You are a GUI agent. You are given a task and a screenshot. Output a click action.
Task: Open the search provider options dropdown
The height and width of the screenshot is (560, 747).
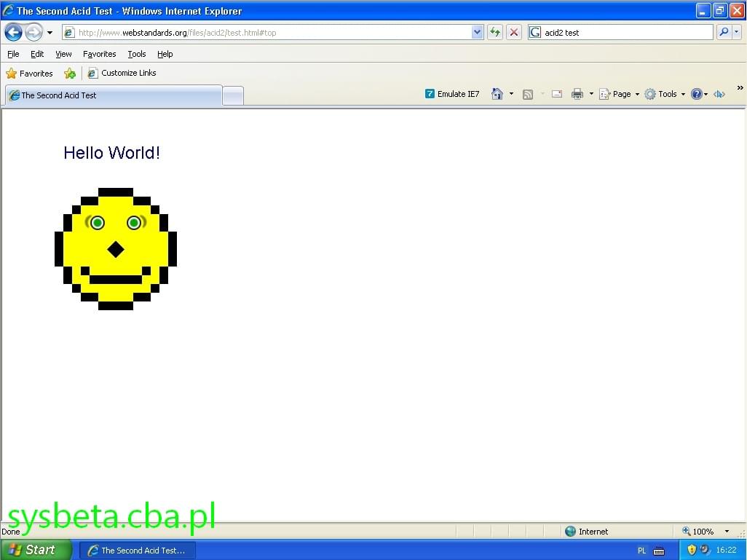(x=737, y=33)
